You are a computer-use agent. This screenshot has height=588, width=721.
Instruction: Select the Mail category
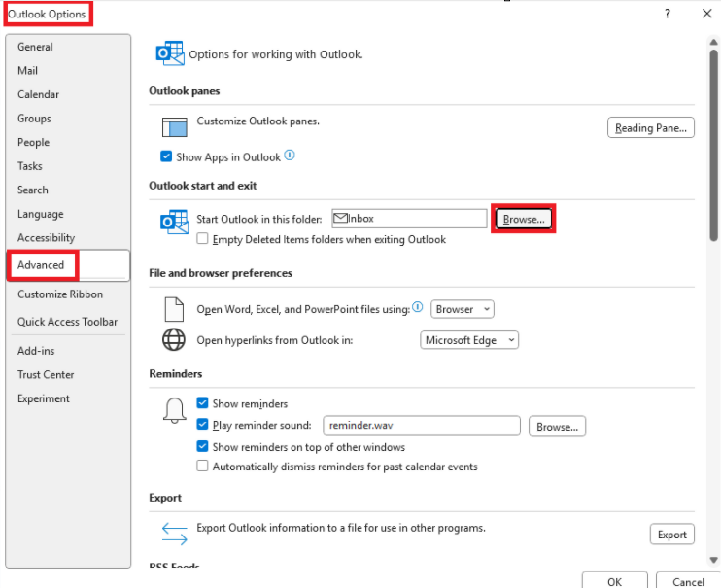coord(27,70)
